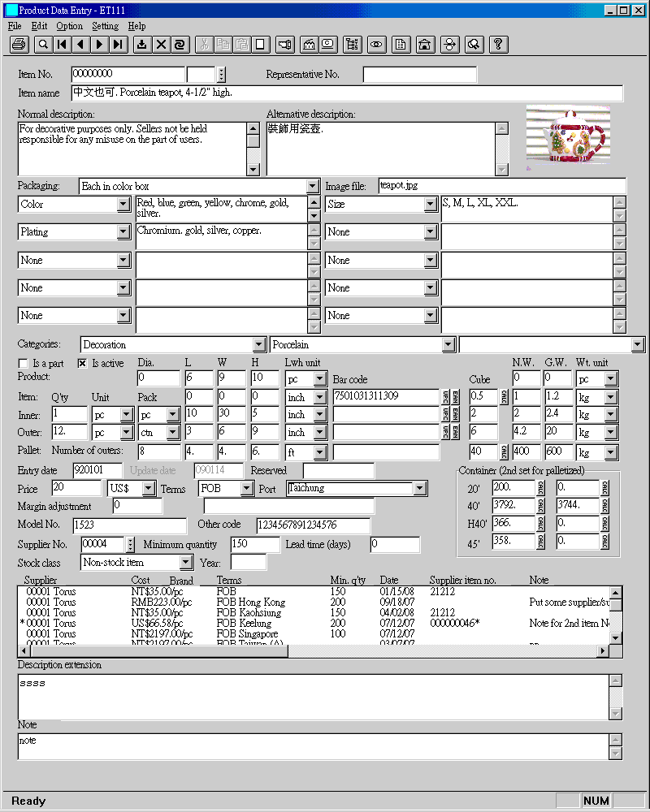Click the house toolbar icon
The width and height of the screenshot is (650, 812).
pos(425,45)
